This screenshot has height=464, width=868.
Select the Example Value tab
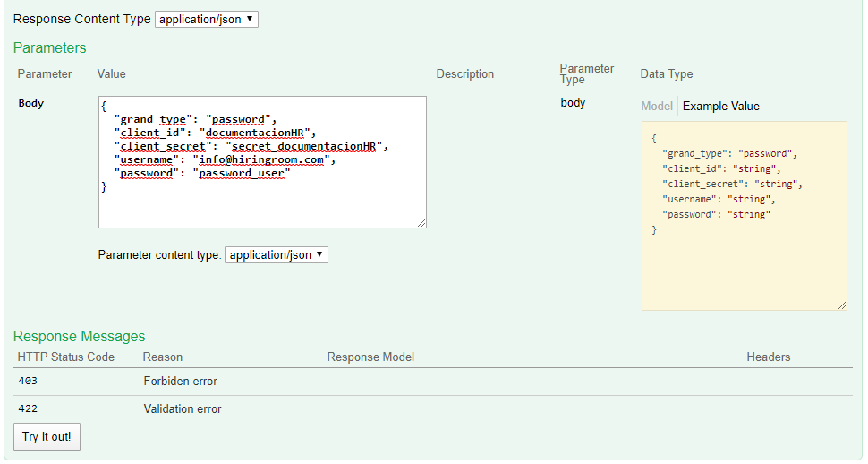pos(720,107)
